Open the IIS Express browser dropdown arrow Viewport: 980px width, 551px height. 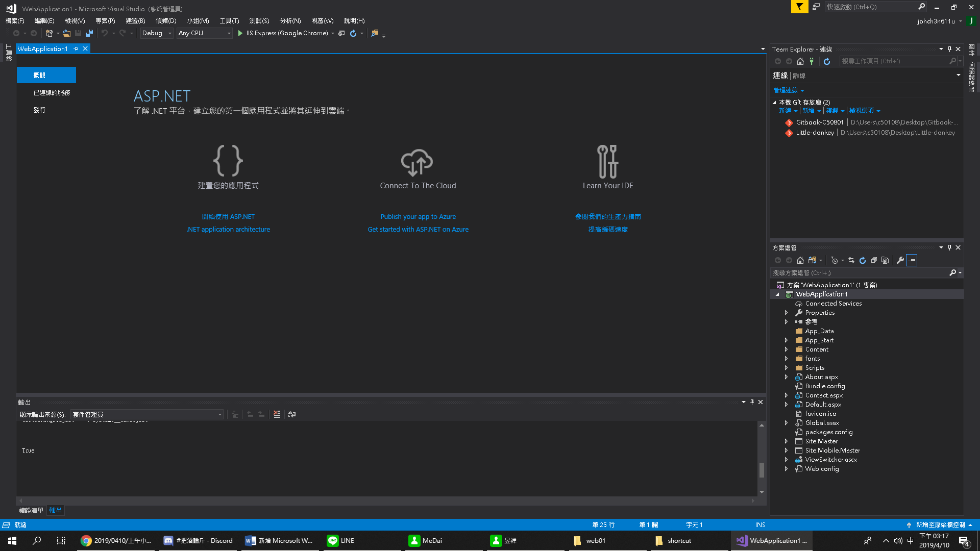tap(333, 33)
